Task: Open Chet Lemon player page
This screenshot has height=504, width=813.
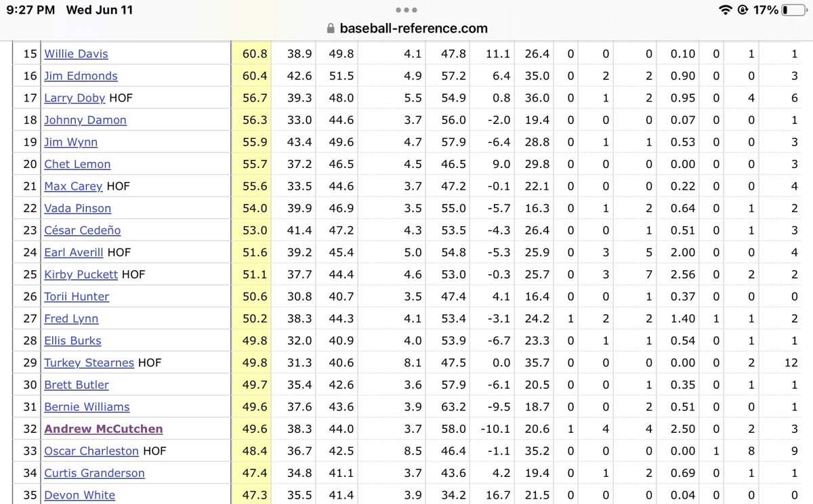Action: point(77,164)
